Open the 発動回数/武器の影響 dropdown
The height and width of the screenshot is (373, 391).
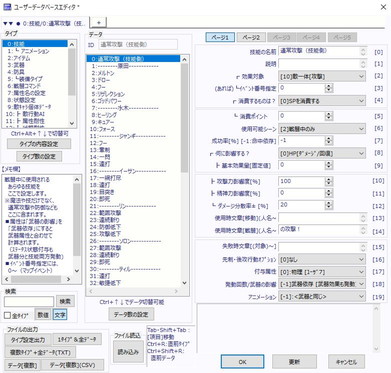pyautogui.click(x=322, y=284)
